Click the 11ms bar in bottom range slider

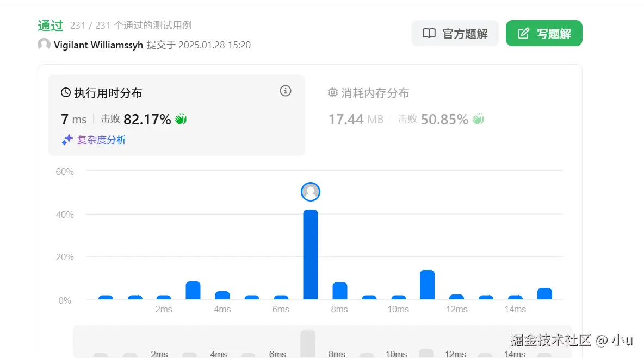click(x=426, y=353)
